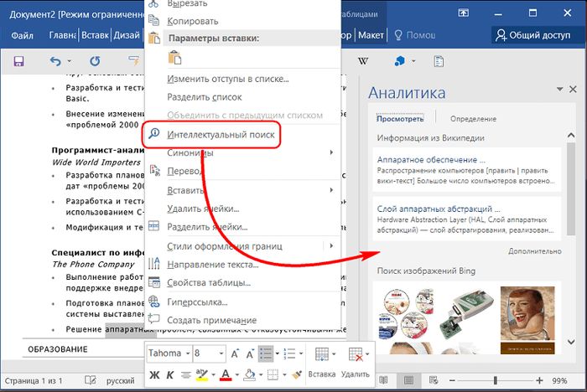The height and width of the screenshot is (392, 587).
Task: Open the Дополнительно link in Аналитика pane
Action: pyautogui.click(x=534, y=250)
